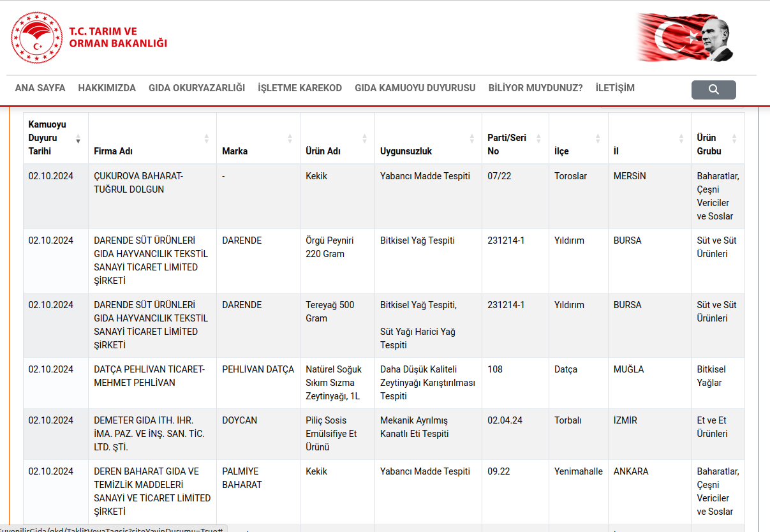770x532 pixels.
Task: Click DARENDE brand in Örgü Peyniri row
Action: [x=242, y=240]
